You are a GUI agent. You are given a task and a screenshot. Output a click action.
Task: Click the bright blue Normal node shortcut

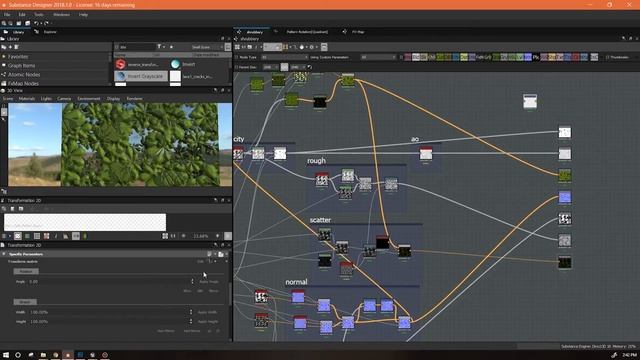point(528,57)
